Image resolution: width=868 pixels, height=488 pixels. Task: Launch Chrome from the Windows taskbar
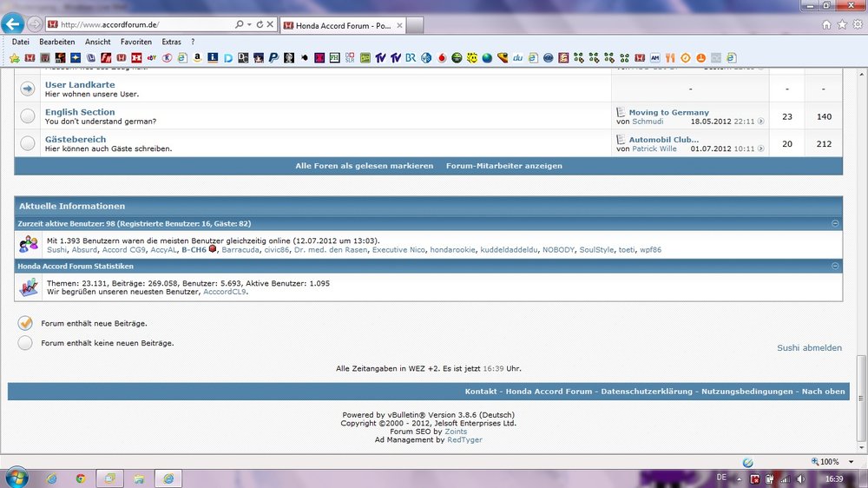click(x=80, y=478)
